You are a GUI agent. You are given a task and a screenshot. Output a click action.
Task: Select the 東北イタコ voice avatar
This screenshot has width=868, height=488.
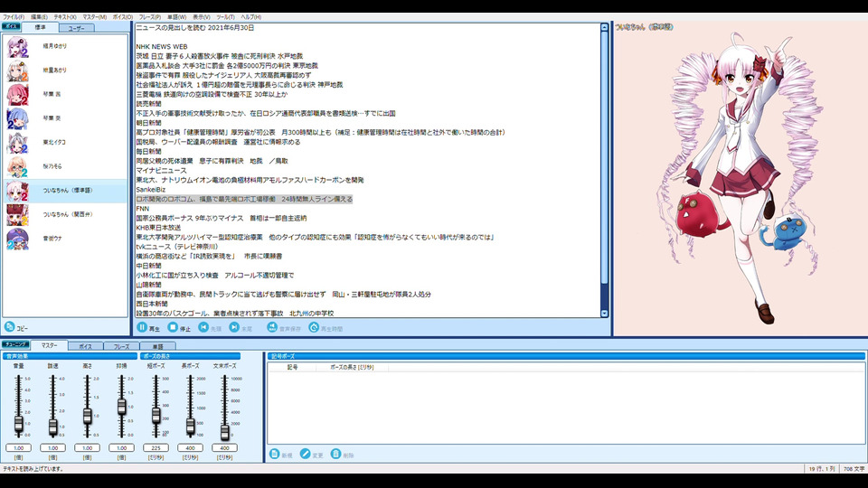[x=17, y=143]
